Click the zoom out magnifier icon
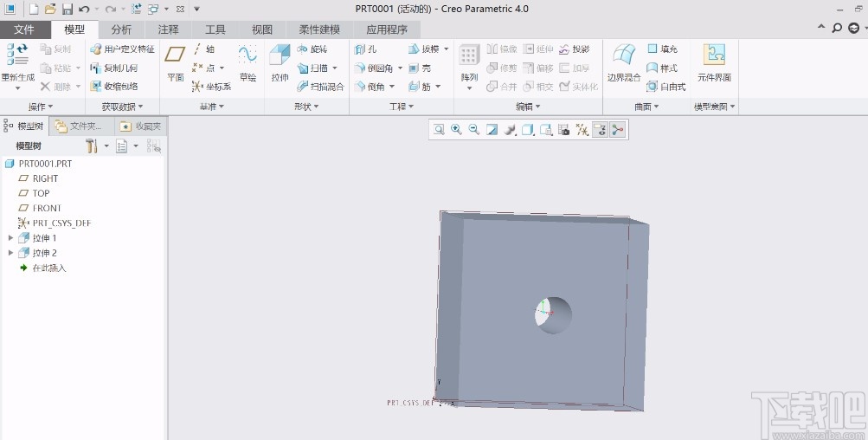This screenshot has width=868, height=440. click(474, 130)
